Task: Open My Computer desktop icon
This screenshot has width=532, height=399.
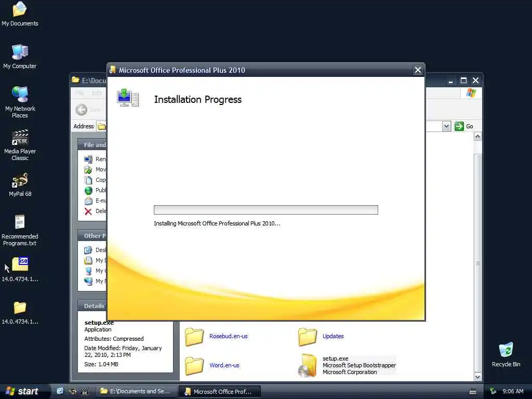Action: coord(20,56)
